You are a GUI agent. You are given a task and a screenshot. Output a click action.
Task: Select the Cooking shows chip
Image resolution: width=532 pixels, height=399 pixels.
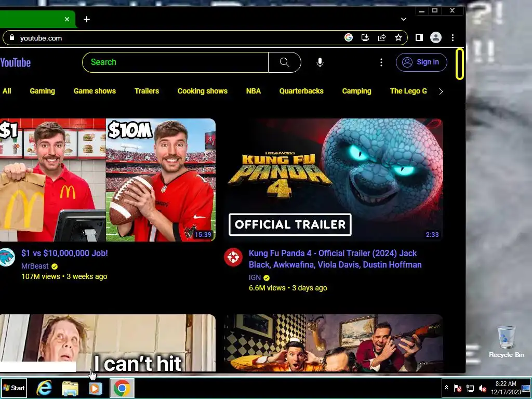pos(202,91)
